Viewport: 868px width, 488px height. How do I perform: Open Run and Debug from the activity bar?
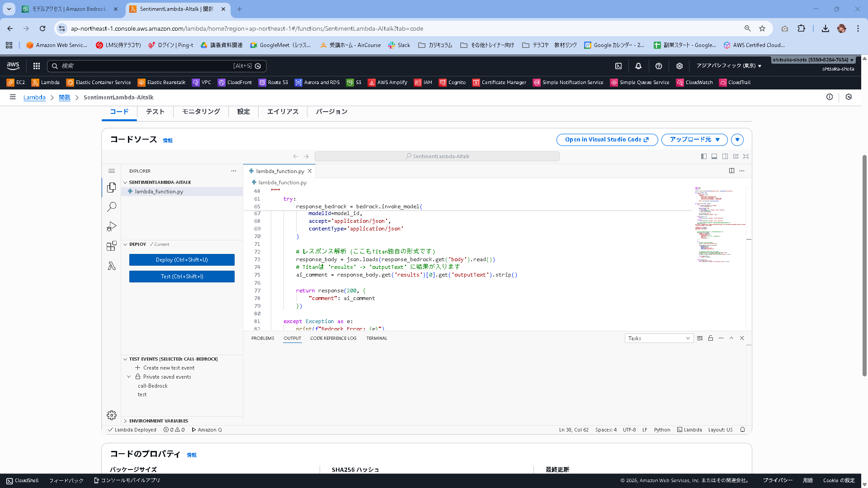click(112, 226)
